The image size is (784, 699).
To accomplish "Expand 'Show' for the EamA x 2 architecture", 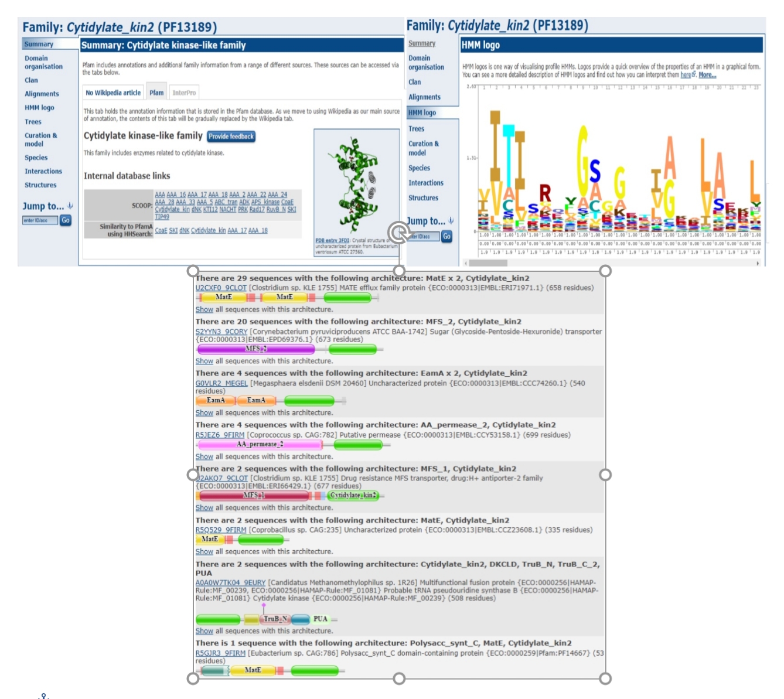I will pos(204,412).
